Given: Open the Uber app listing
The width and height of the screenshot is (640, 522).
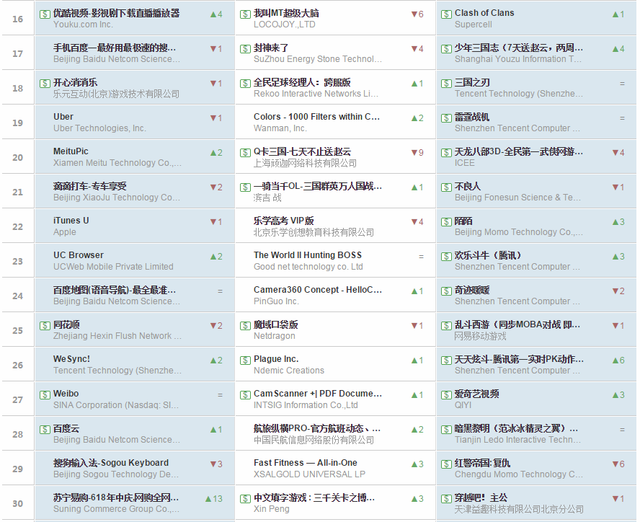Looking at the screenshot, I should 63,117.
